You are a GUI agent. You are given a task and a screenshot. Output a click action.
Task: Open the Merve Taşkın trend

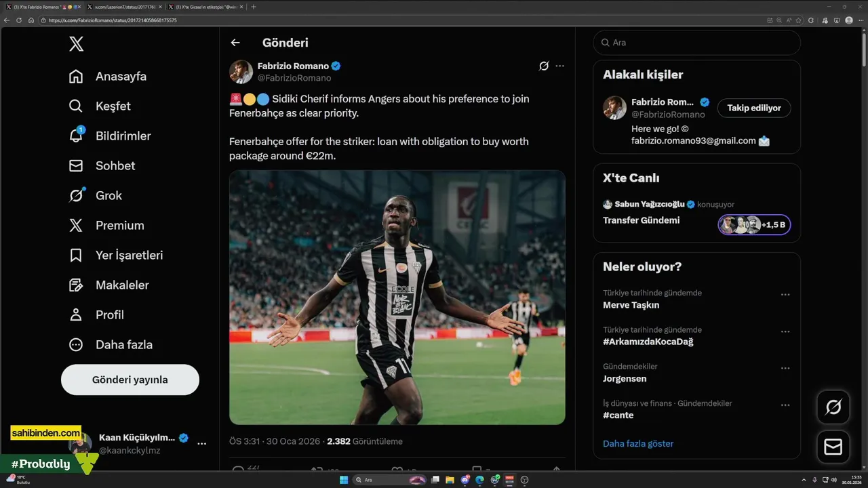[x=631, y=305]
